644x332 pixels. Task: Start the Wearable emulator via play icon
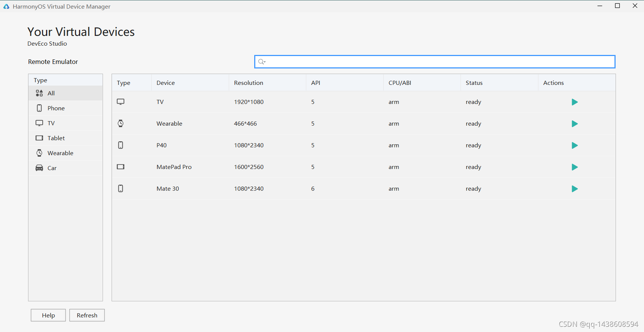[575, 124]
